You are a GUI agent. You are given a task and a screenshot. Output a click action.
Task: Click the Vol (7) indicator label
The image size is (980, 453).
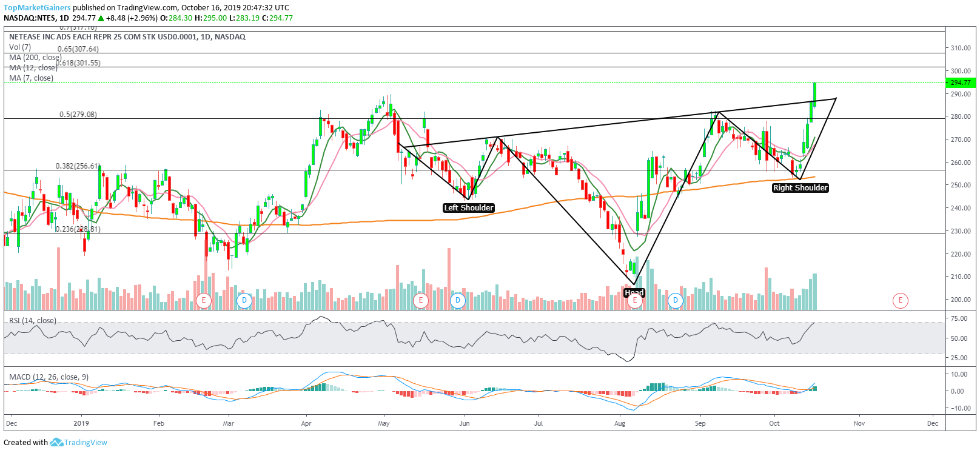[20, 47]
